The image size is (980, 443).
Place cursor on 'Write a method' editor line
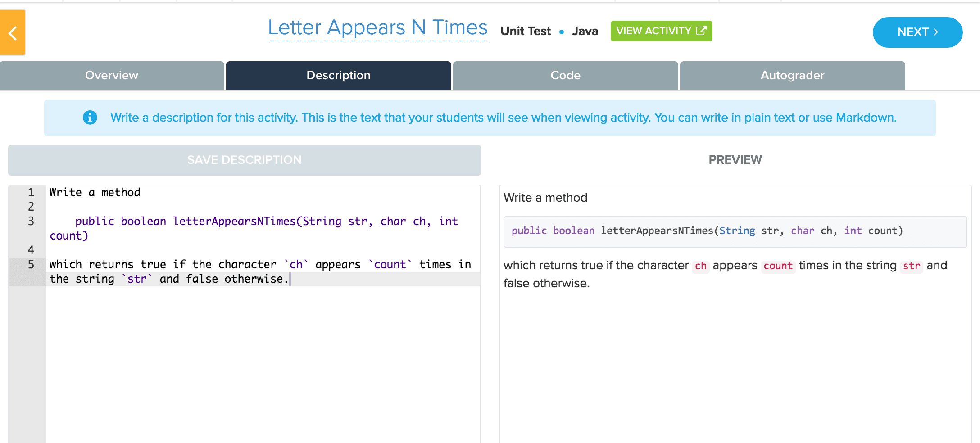95,193
